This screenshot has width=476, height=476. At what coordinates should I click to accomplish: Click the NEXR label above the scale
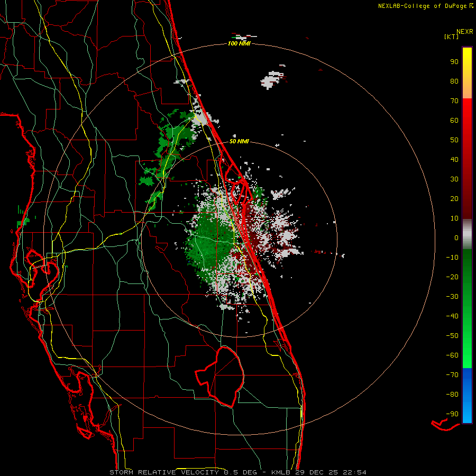(464, 32)
